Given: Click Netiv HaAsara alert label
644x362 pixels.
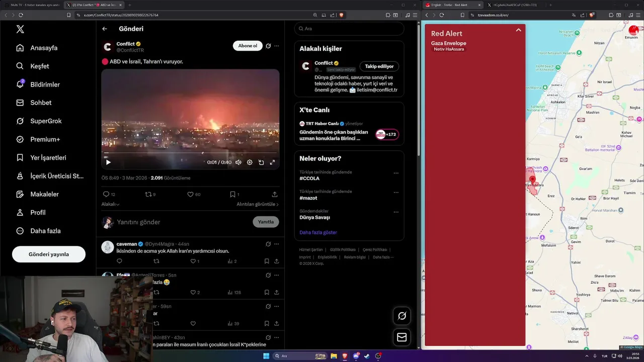Looking at the screenshot, I should pos(449,49).
